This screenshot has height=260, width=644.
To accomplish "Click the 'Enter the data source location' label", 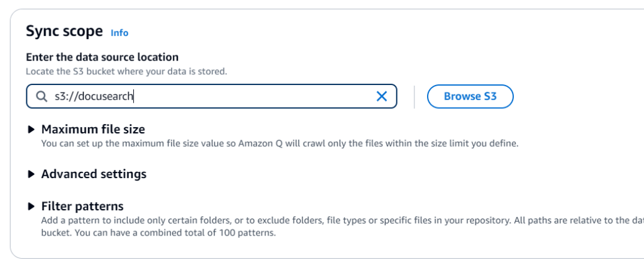I will pos(103,57).
